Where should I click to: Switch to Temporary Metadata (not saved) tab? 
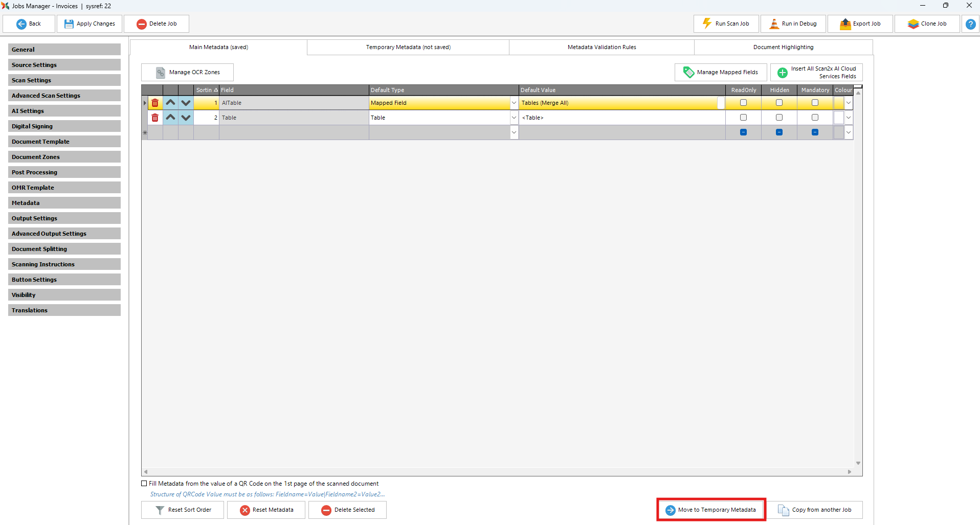point(408,47)
